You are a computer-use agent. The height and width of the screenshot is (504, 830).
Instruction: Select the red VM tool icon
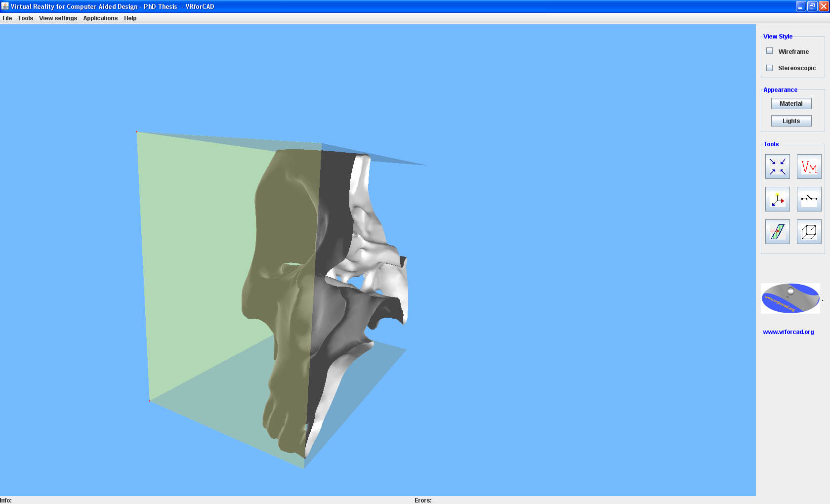(x=809, y=167)
